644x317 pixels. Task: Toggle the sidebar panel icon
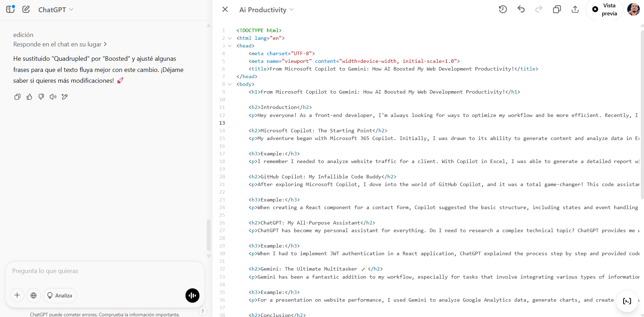tap(10, 9)
